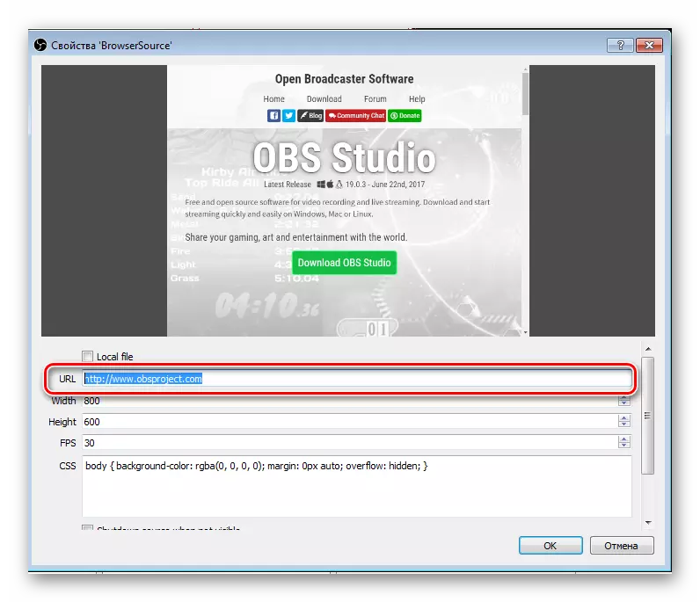Click into the URL input field
The width and height of the screenshot is (700, 602).
click(357, 379)
